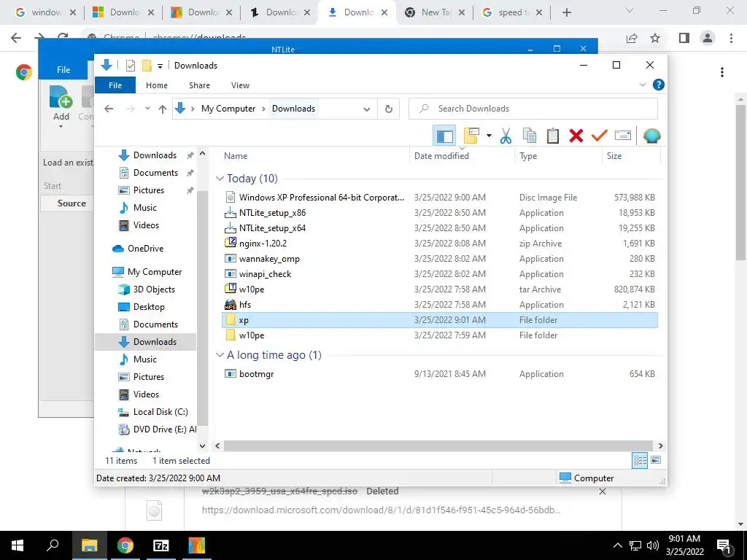Select the wannakey_omp application
Image resolution: width=747 pixels, height=560 pixels.
[440, 259]
